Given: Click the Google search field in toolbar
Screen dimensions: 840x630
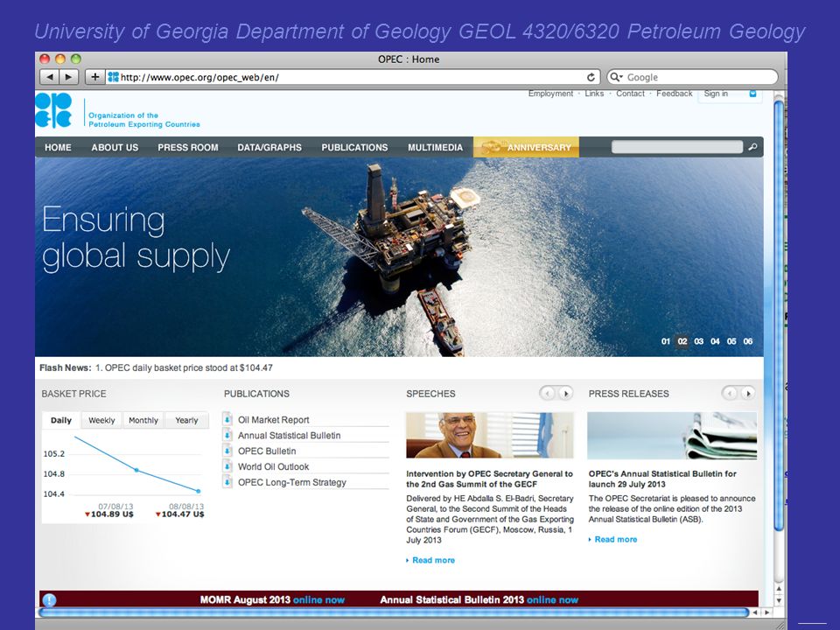Looking at the screenshot, I should (692, 77).
